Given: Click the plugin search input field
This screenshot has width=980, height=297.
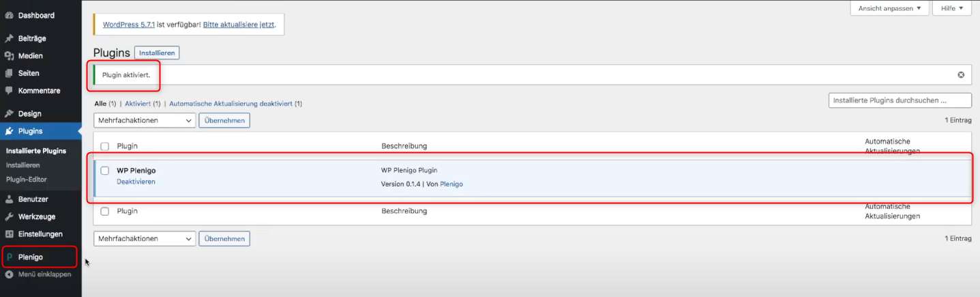Looking at the screenshot, I should (x=900, y=100).
